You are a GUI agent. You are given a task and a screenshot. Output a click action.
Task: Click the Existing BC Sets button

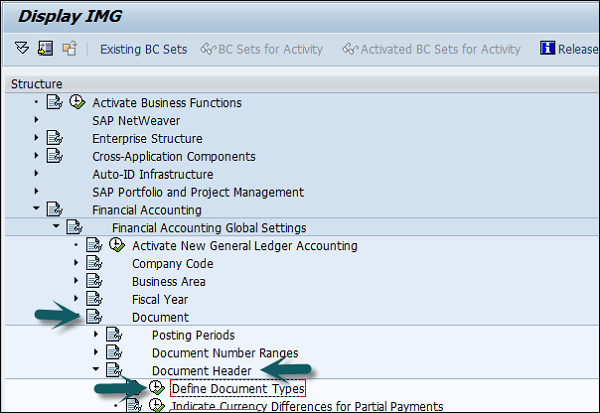pyautogui.click(x=142, y=48)
